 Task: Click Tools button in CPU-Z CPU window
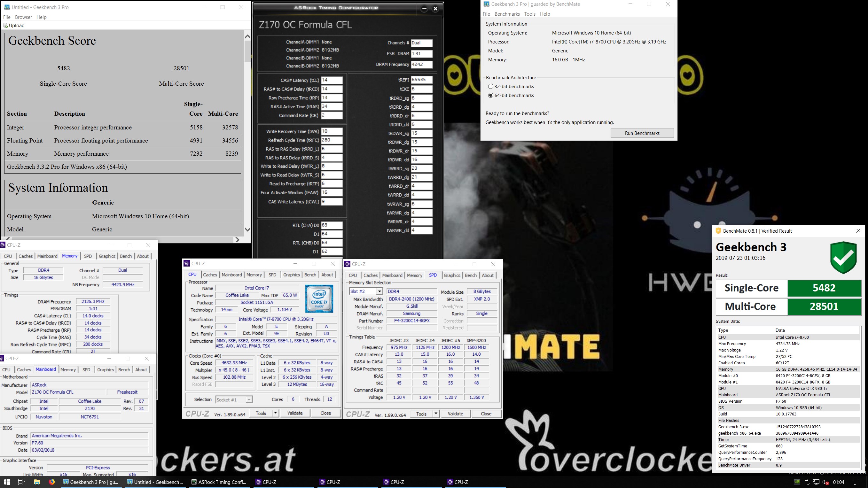click(261, 413)
